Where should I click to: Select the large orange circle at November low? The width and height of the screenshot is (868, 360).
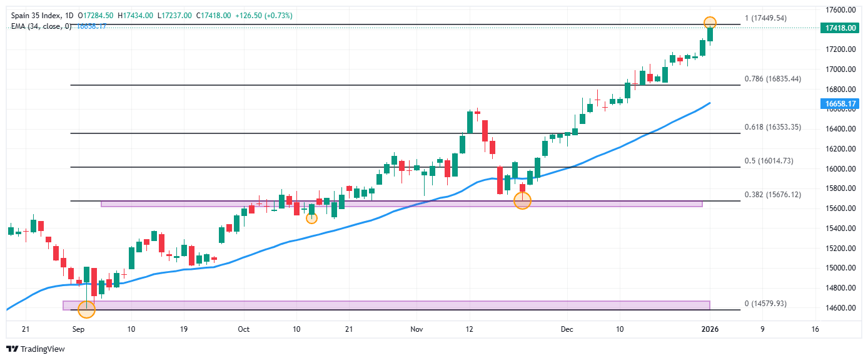(x=522, y=200)
